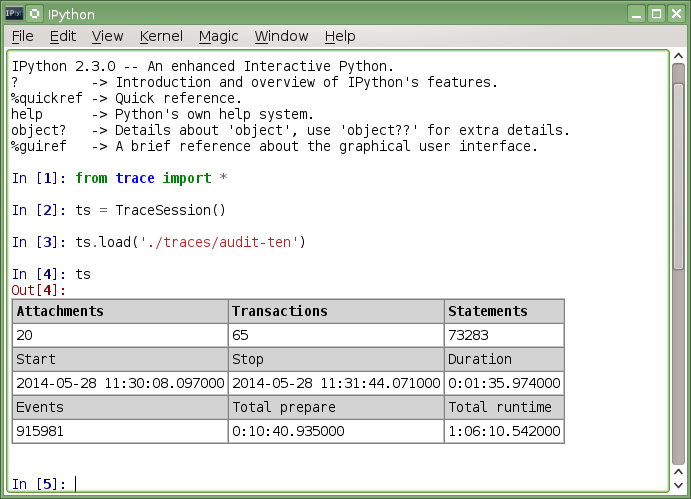Screen dimensions: 691x499
Task: Open the Magic menu
Action: point(218,36)
